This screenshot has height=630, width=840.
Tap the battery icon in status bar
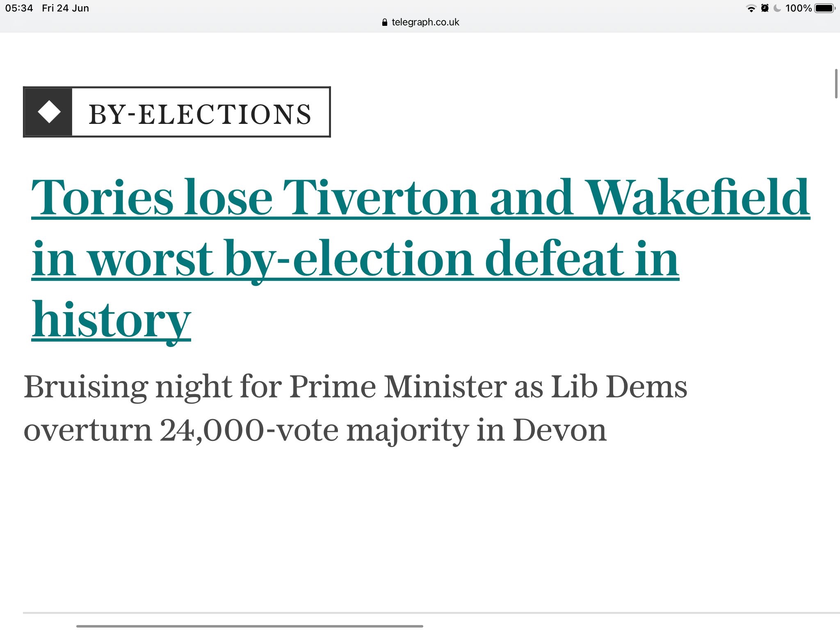click(824, 8)
